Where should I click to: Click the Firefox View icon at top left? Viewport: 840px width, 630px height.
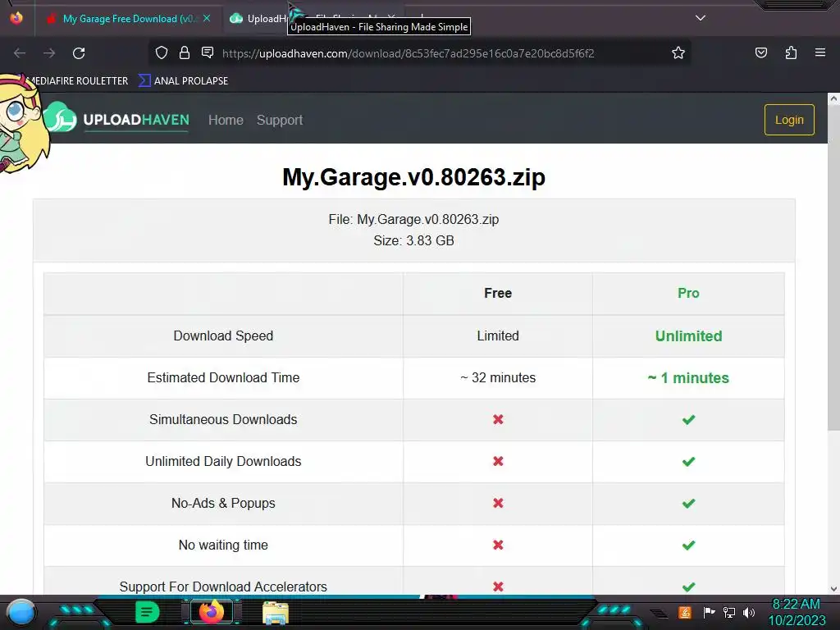coord(16,18)
